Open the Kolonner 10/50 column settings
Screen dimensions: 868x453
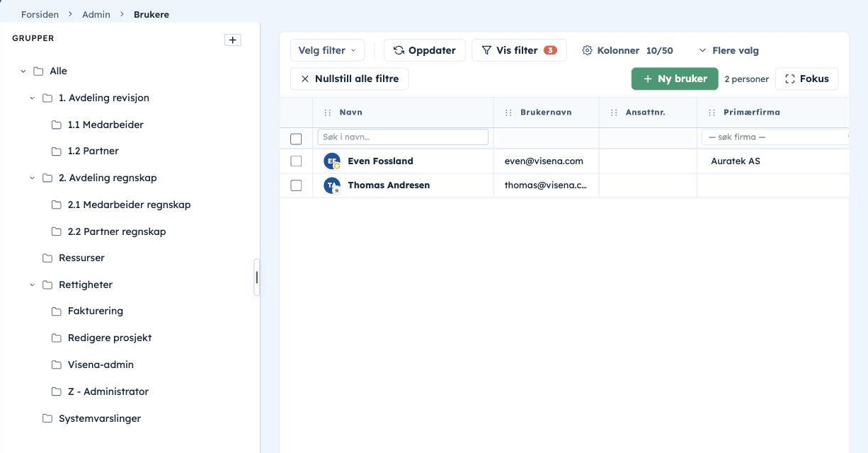click(x=627, y=50)
